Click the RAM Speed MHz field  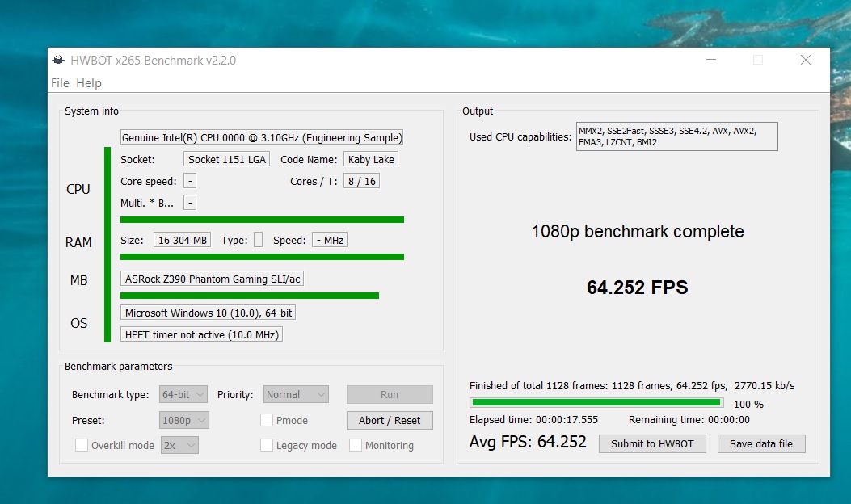point(330,241)
